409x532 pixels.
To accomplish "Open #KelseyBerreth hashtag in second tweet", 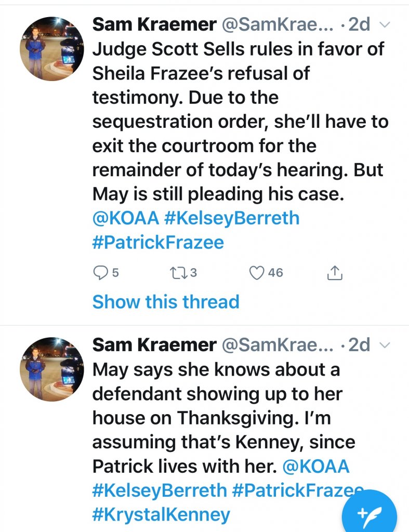I will point(160,490).
